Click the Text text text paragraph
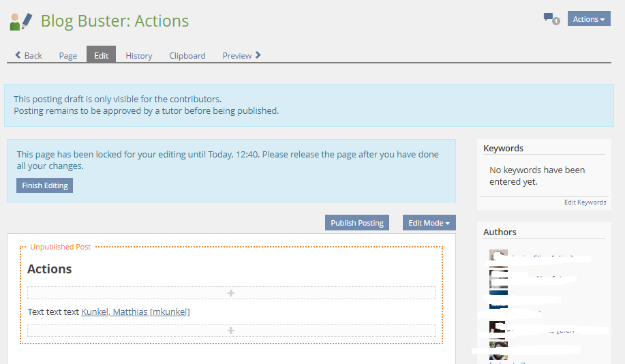The height and width of the screenshot is (364, 625). click(108, 312)
